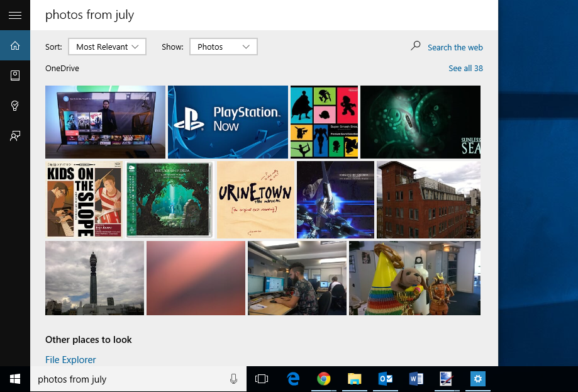Open the Cortana hamburger menu
This screenshot has height=392, width=578.
[14, 15]
